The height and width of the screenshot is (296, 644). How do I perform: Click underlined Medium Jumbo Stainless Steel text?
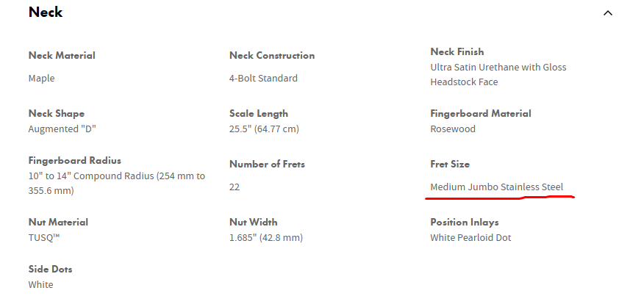497,187
